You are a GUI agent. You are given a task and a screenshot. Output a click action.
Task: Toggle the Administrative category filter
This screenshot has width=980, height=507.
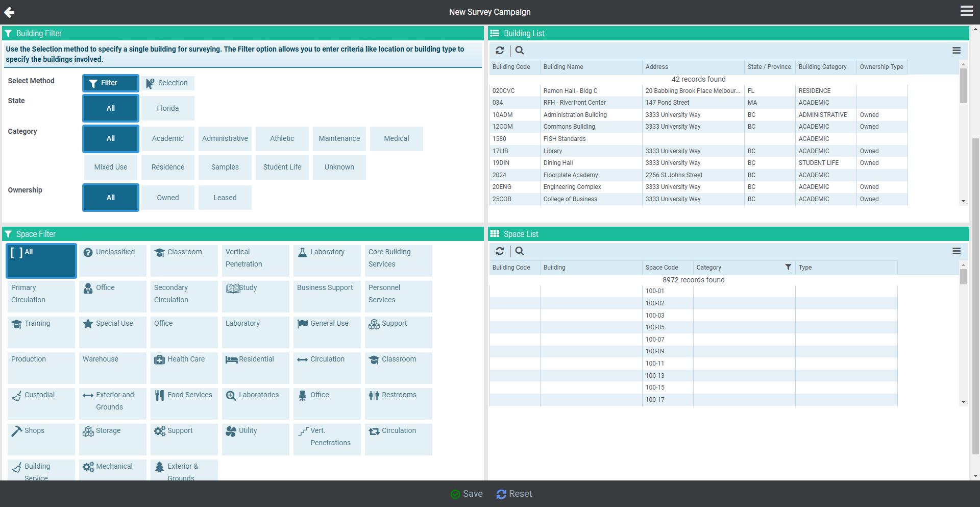pyautogui.click(x=225, y=138)
